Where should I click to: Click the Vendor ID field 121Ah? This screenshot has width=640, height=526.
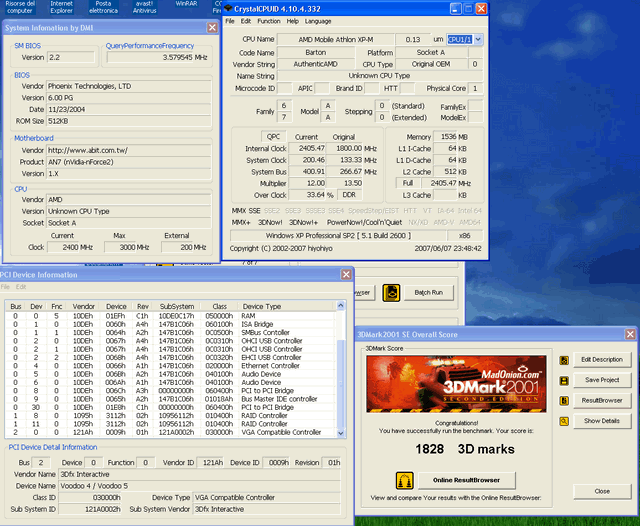(x=210, y=463)
